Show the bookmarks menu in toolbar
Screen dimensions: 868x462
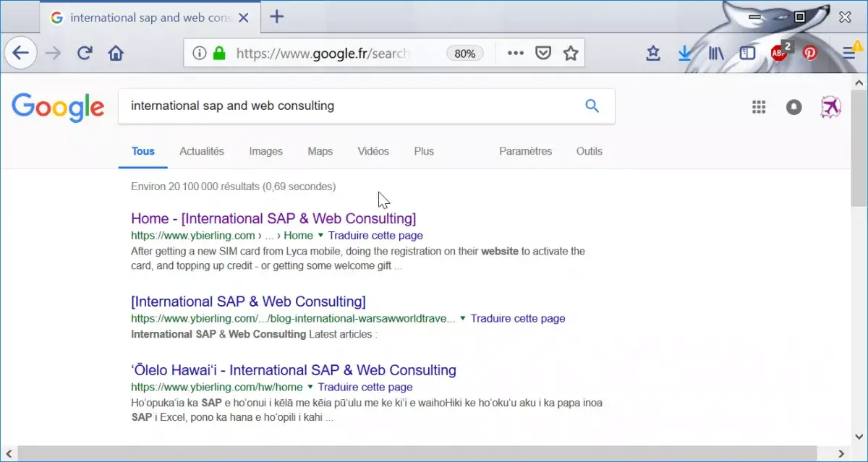tap(653, 53)
